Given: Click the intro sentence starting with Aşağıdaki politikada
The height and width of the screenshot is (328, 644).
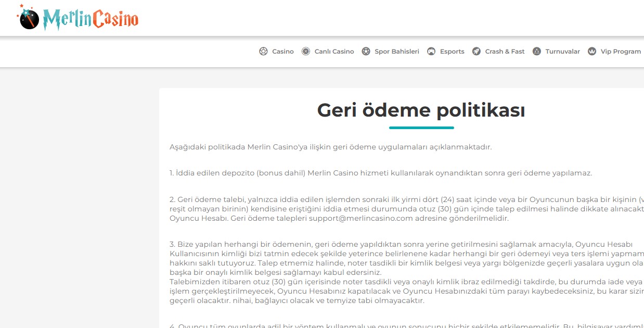Looking at the screenshot, I should [x=330, y=147].
